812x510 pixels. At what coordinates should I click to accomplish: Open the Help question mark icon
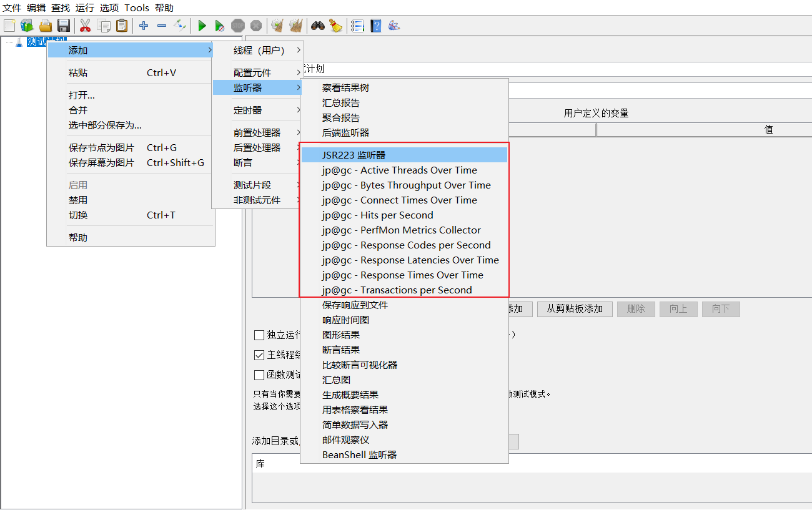(375, 26)
